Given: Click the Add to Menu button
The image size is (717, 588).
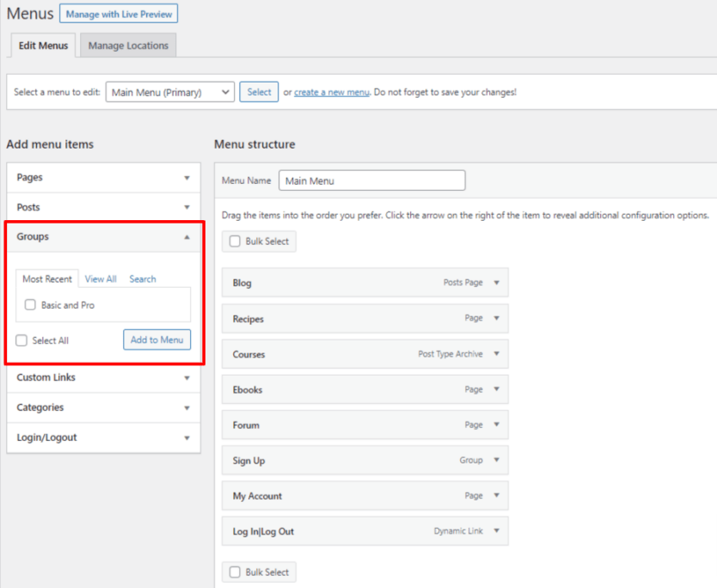Looking at the screenshot, I should point(156,340).
